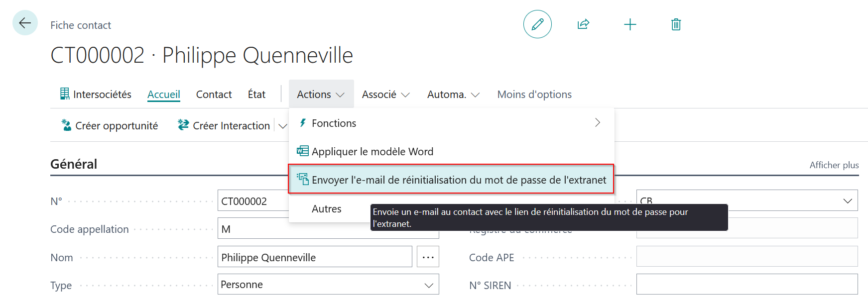Viewport: 868px width, 301px height.
Task: Click the Nom input field
Action: [315, 257]
